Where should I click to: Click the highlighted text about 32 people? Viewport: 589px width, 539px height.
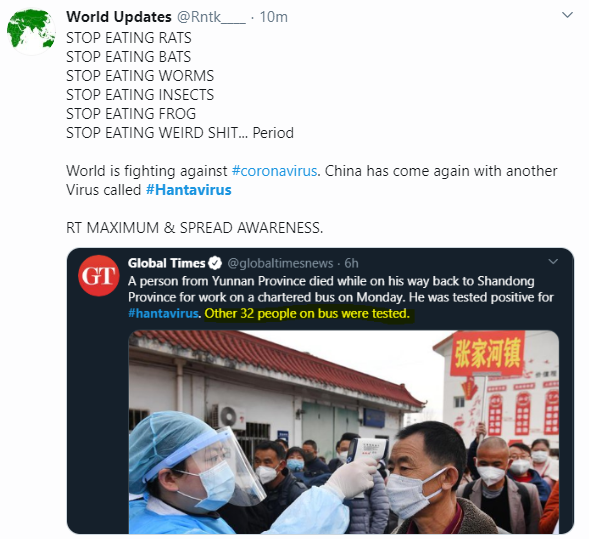[x=307, y=313]
